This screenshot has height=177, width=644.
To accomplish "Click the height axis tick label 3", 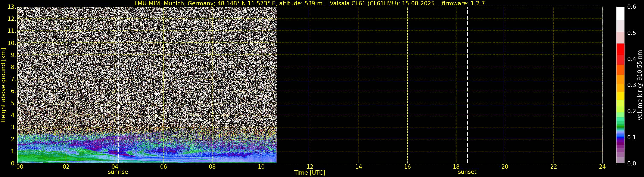I will 13,127.
